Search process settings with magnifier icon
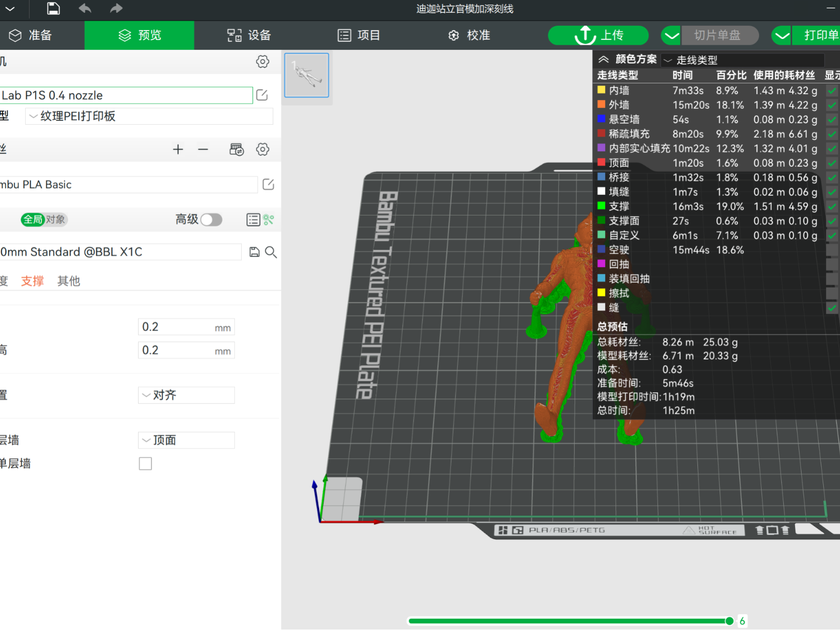Image resolution: width=840 pixels, height=630 pixels. click(271, 252)
